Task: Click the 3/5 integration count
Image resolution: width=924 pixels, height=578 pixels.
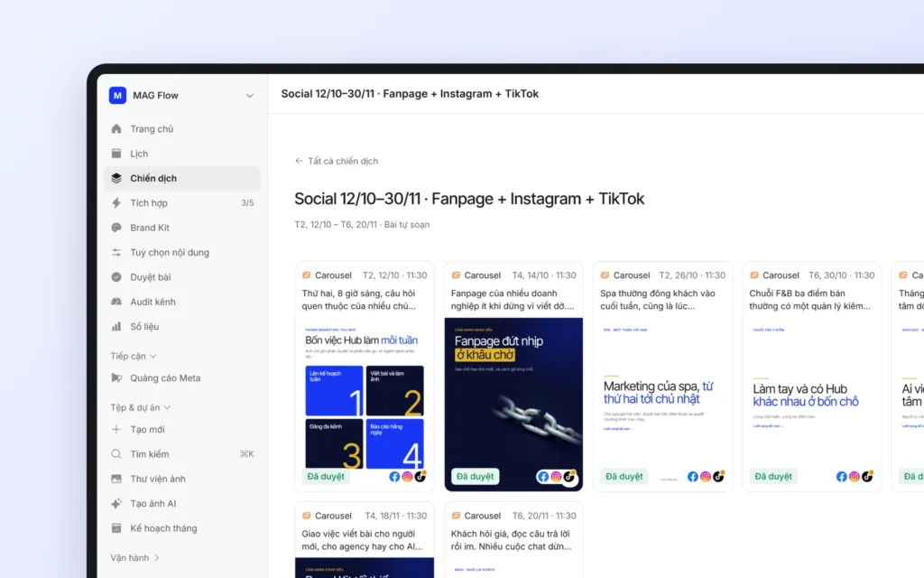Action: (247, 203)
